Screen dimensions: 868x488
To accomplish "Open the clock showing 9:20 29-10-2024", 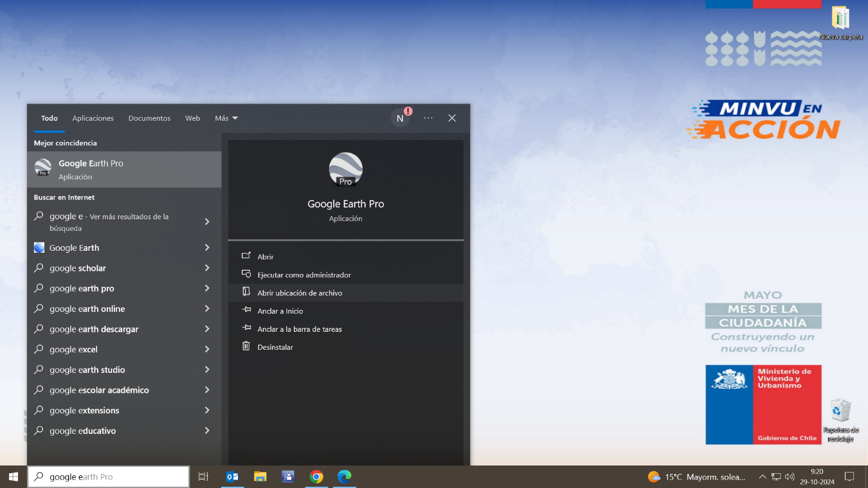I will pyautogui.click(x=817, y=476).
